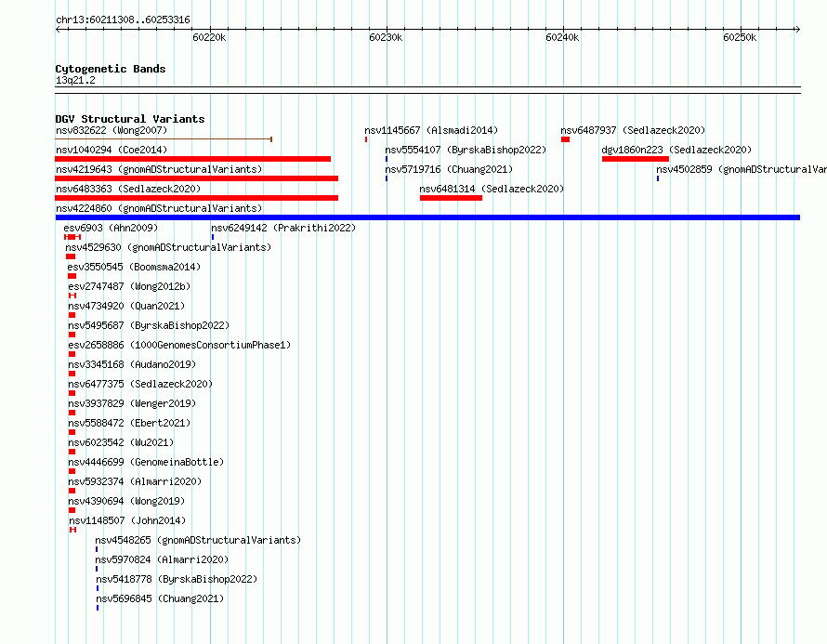The height and width of the screenshot is (644, 827).
Task: Click nsv6477375 (Sedlazeck2020) label
Action: pos(140,384)
